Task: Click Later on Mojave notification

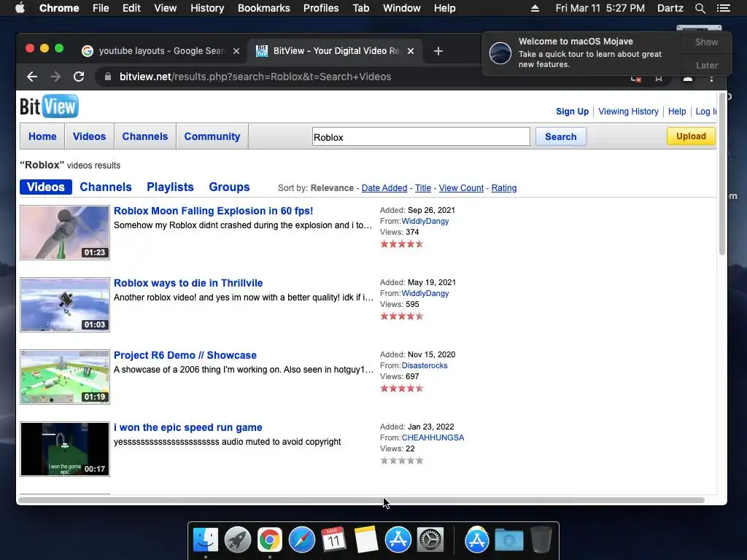Action: [706, 65]
